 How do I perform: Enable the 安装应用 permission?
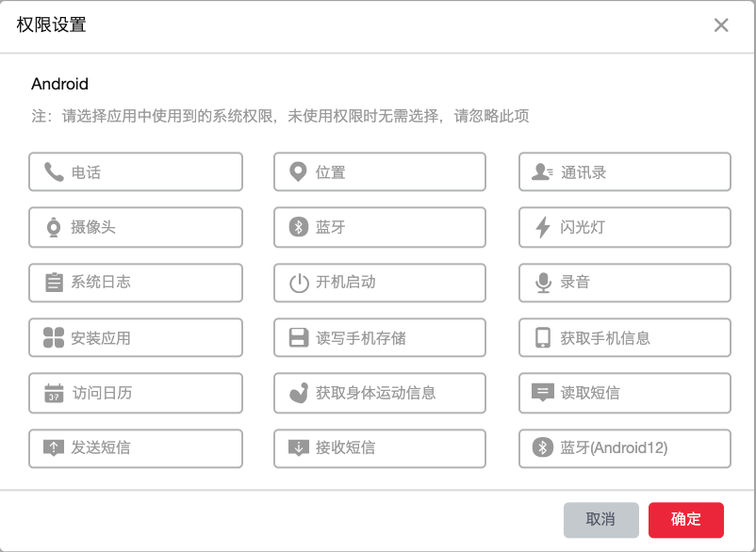pos(135,338)
